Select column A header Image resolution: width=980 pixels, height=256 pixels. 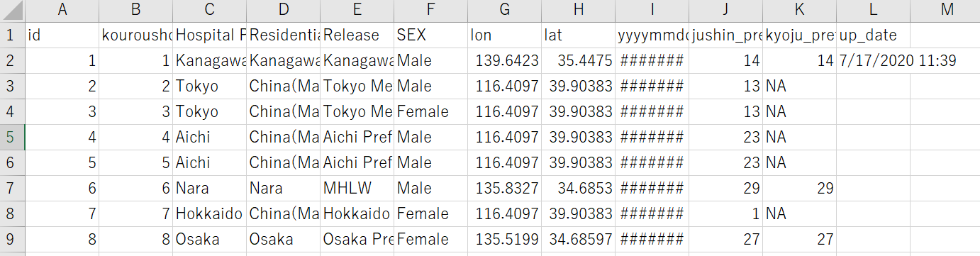tap(62, 11)
